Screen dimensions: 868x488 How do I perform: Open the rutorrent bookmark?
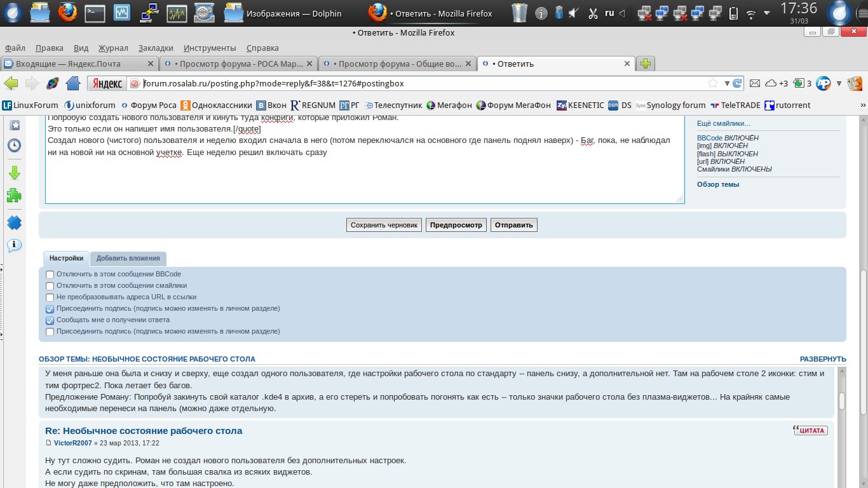(787, 105)
